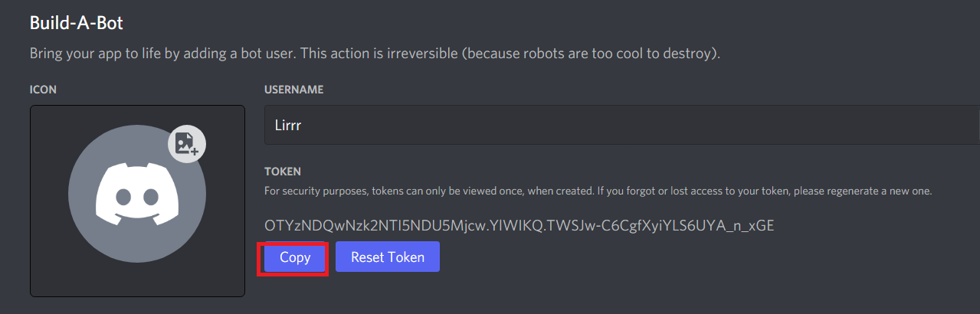Viewport: 980px width, 314px height.
Task: Click the ICON label above avatar box
Action: click(x=43, y=90)
